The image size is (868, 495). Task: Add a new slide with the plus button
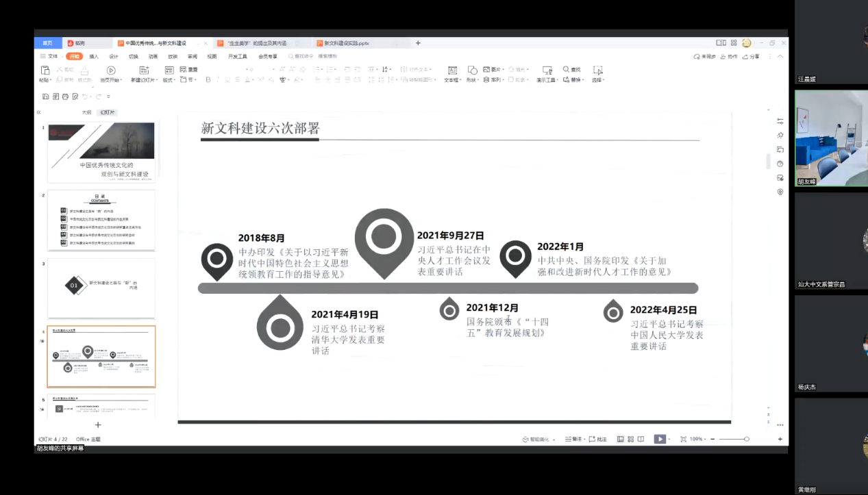(x=98, y=424)
